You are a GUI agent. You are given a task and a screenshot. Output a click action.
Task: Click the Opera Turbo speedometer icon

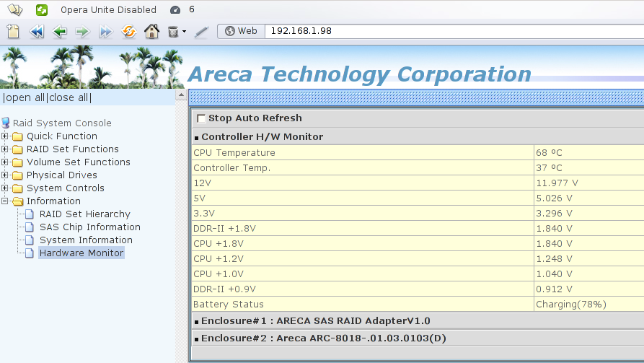pyautogui.click(x=175, y=10)
